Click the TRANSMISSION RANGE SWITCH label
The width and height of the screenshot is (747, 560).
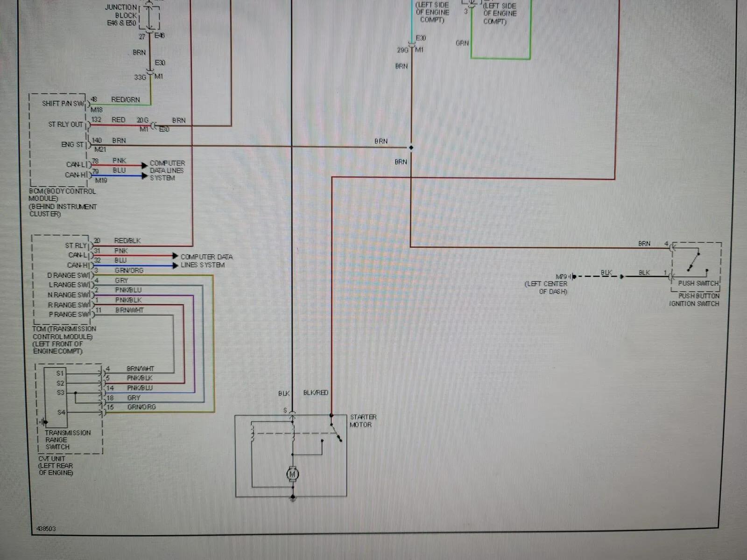click(67, 440)
